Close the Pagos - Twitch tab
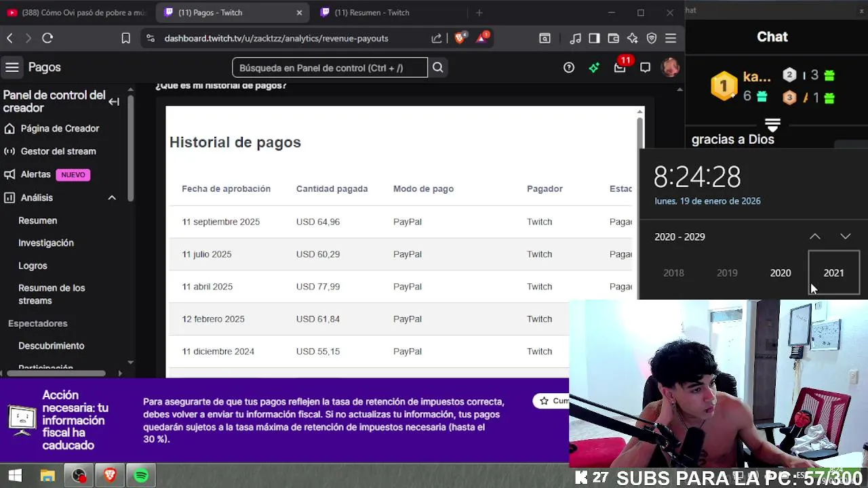The image size is (868, 488). [x=299, y=12]
